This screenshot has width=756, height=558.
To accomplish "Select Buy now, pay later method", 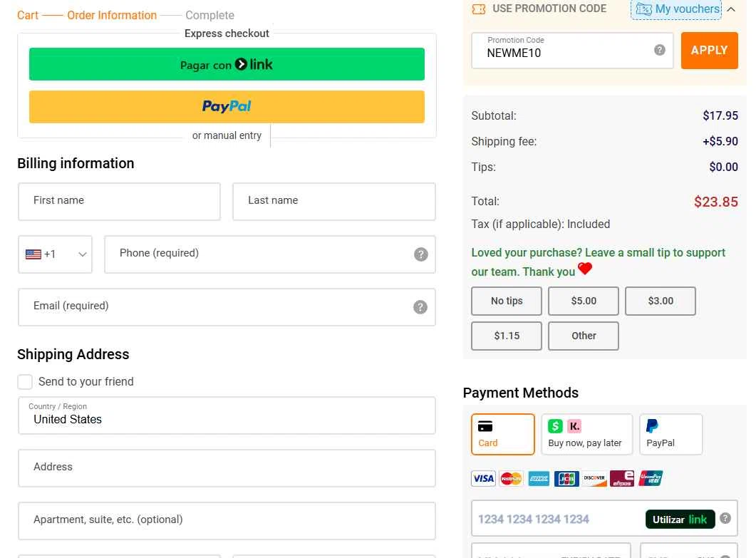I will [x=586, y=434].
